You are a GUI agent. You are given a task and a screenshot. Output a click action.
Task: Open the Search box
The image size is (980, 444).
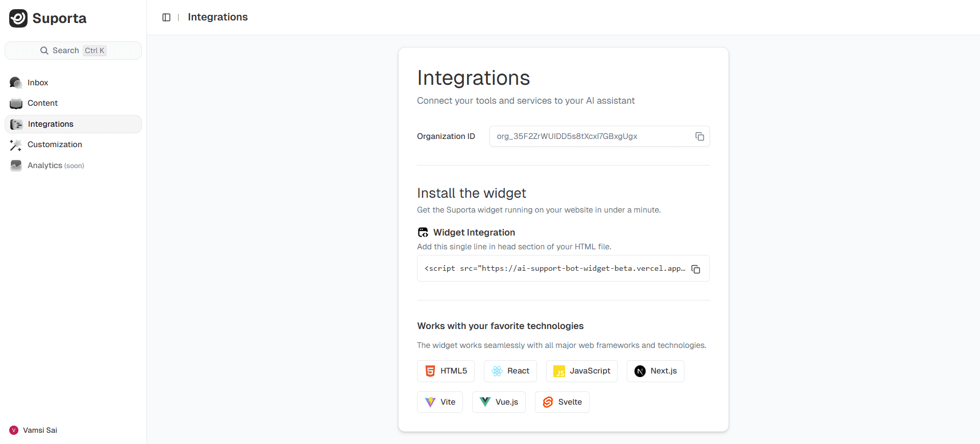73,51
